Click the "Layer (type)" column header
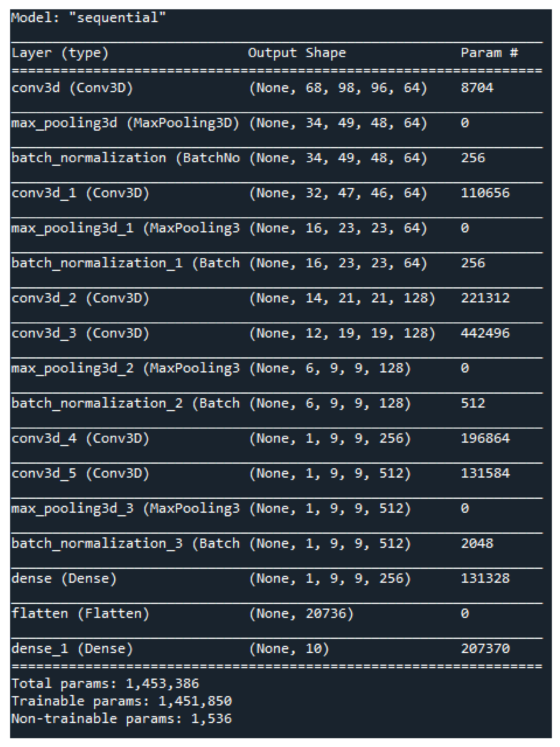This screenshot has height=747, width=560. [60, 53]
